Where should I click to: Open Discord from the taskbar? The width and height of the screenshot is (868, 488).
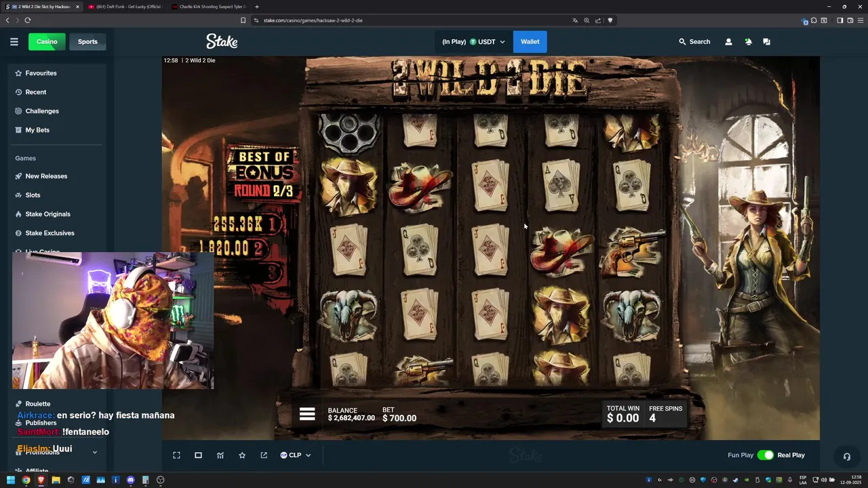(x=131, y=480)
